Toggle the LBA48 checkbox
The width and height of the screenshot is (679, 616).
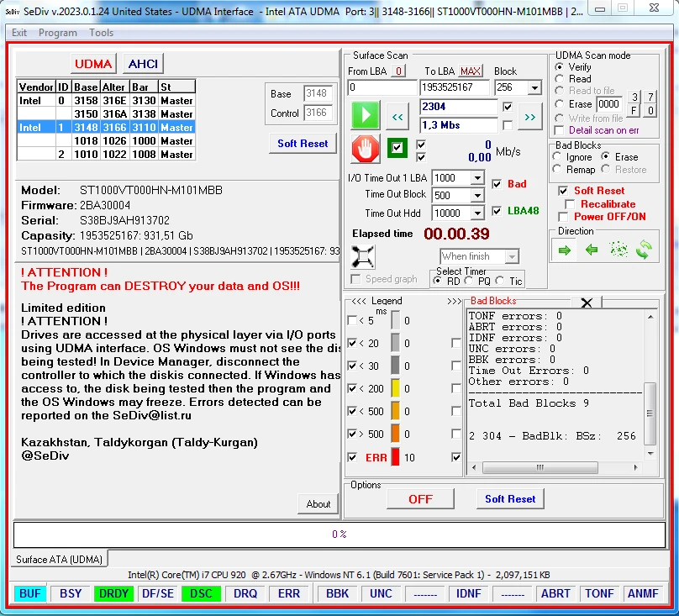pos(497,211)
